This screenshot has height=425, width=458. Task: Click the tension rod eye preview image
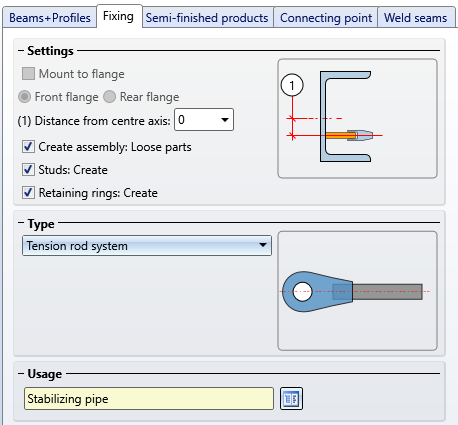[x=357, y=291]
